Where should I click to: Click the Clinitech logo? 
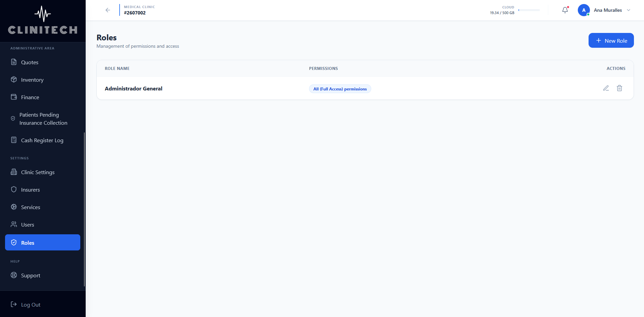(x=43, y=20)
